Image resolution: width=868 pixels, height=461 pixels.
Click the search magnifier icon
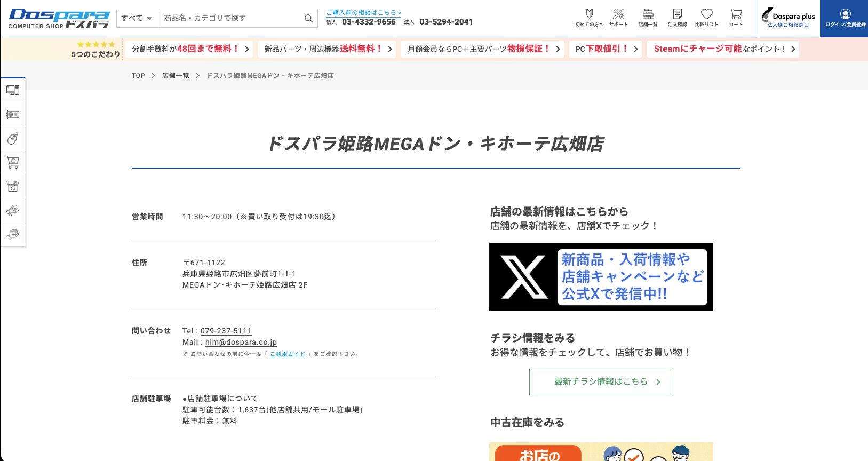pos(308,18)
